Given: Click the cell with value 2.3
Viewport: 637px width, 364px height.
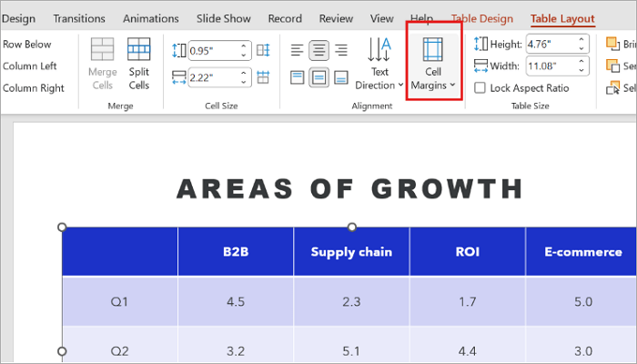Looking at the screenshot, I should click(352, 301).
